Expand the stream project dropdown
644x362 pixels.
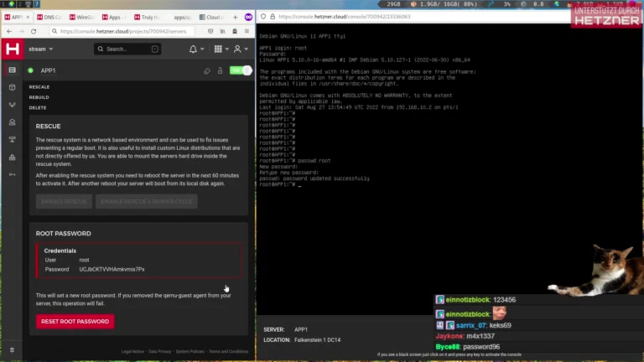click(x=40, y=49)
